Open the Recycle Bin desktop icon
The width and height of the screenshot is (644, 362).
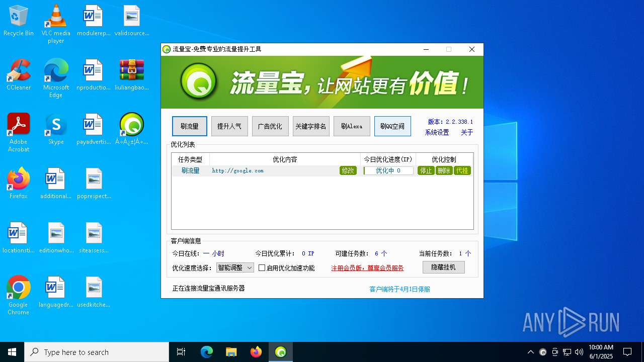tap(19, 21)
